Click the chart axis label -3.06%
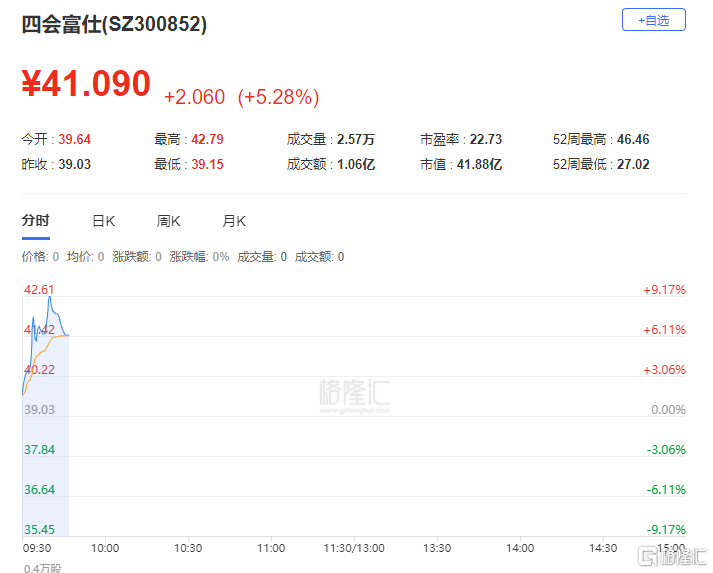The height and width of the screenshot is (573, 713). pyautogui.click(x=666, y=450)
